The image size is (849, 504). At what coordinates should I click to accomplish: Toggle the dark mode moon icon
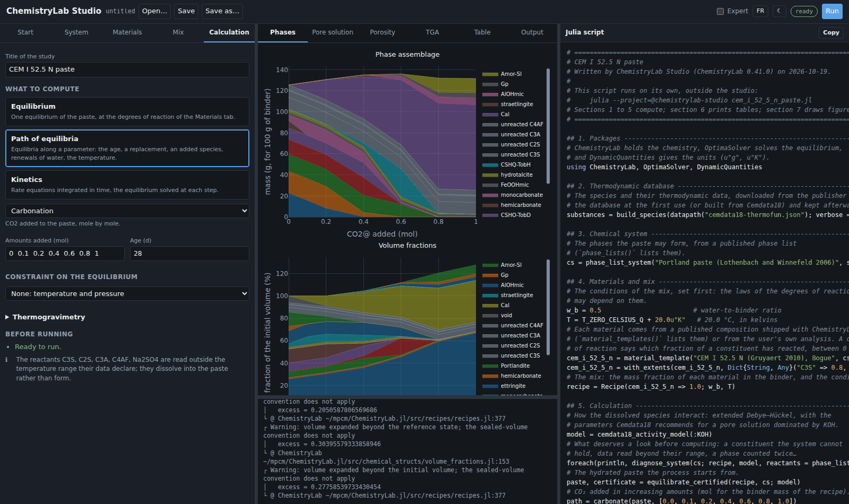coord(778,11)
